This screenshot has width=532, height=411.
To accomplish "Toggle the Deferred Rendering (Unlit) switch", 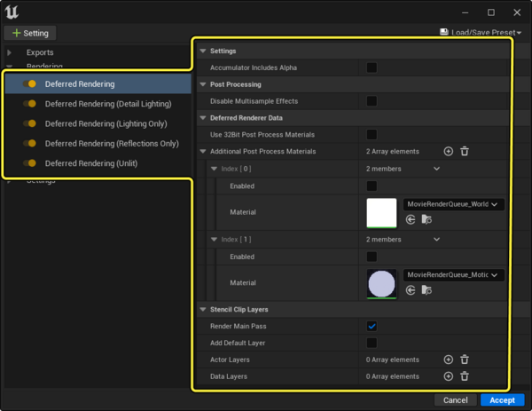I will (x=30, y=163).
